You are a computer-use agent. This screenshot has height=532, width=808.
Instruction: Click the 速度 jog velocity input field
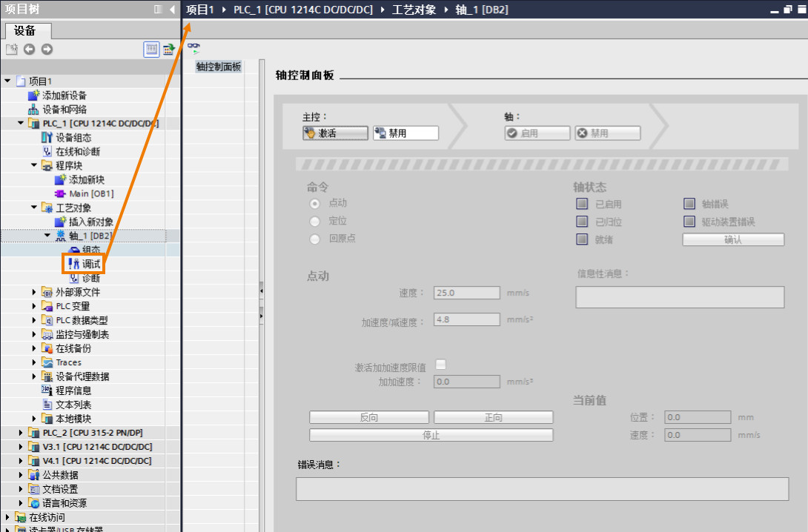(x=467, y=293)
